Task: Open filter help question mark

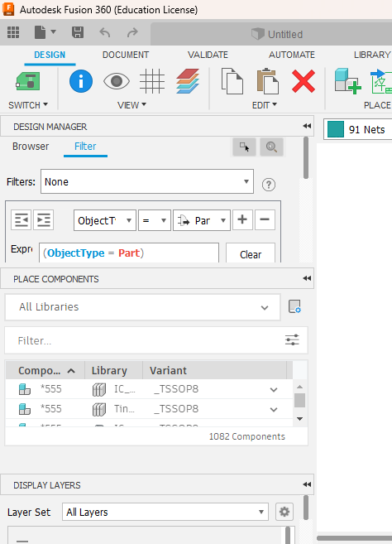Action: tap(269, 185)
